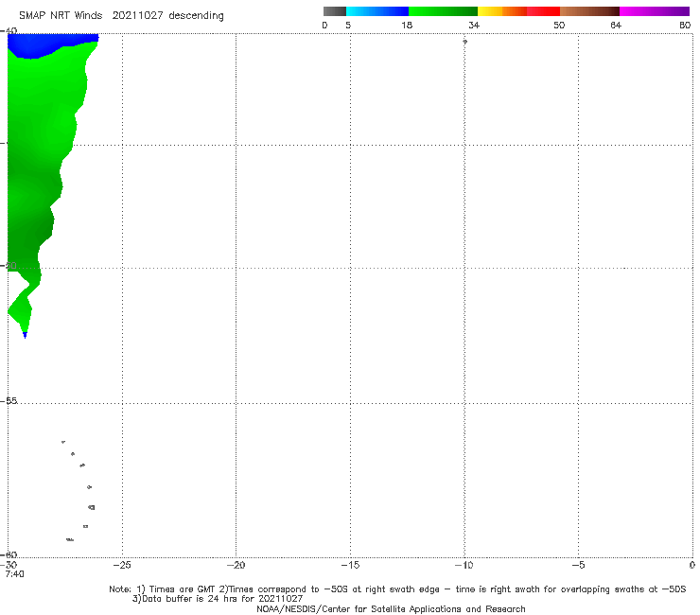
Task: Click the longitude axis label '-5'
Action: point(578,566)
